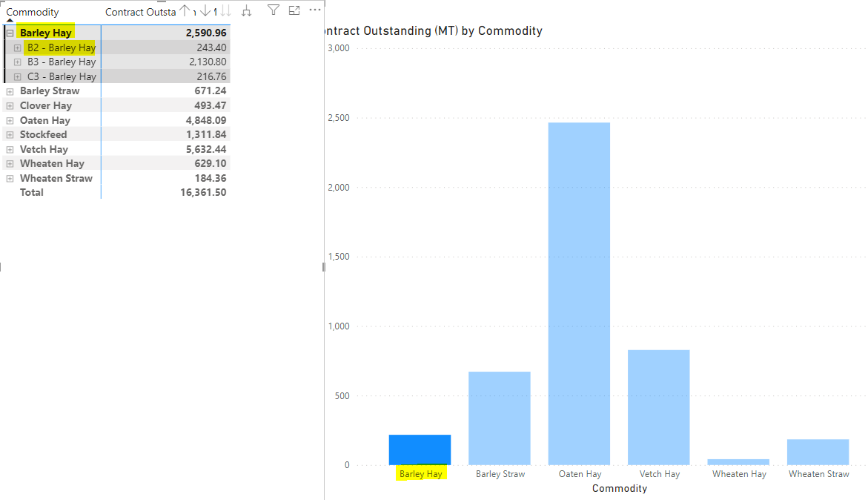Select the Wheaten Straw row label
The image size is (868, 500).
point(56,178)
